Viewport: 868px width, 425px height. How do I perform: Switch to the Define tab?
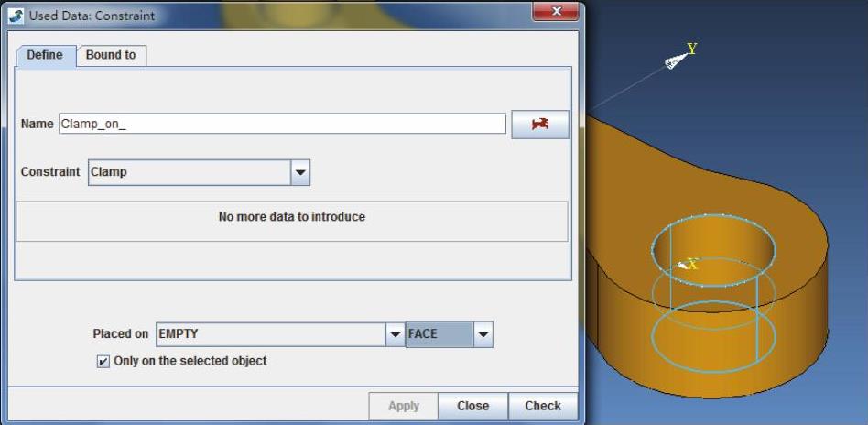pos(45,56)
